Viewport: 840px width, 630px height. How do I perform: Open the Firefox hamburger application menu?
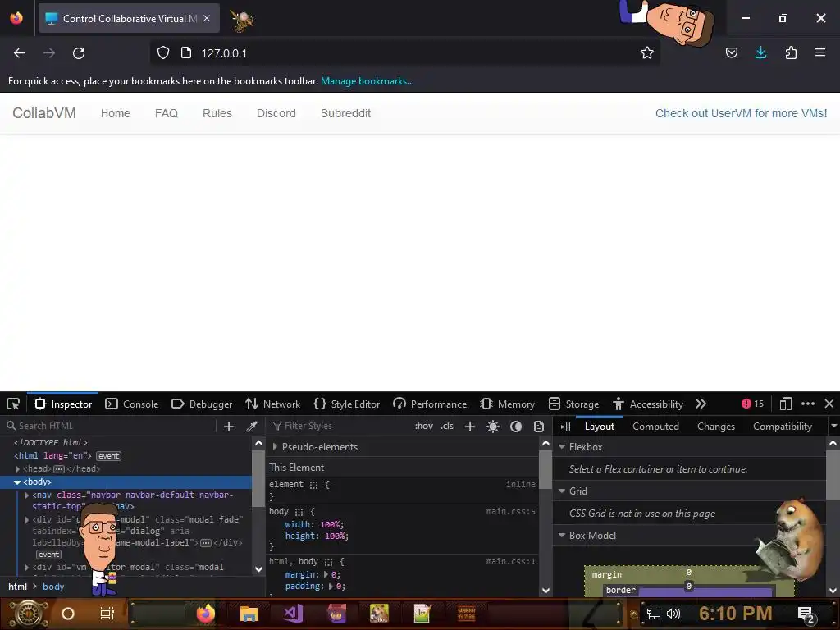[x=820, y=52]
